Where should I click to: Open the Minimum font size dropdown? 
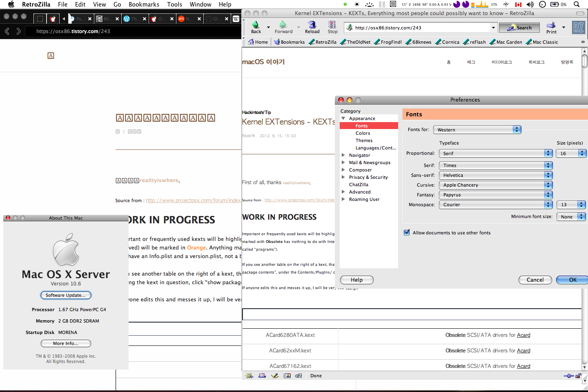pos(571,217)
